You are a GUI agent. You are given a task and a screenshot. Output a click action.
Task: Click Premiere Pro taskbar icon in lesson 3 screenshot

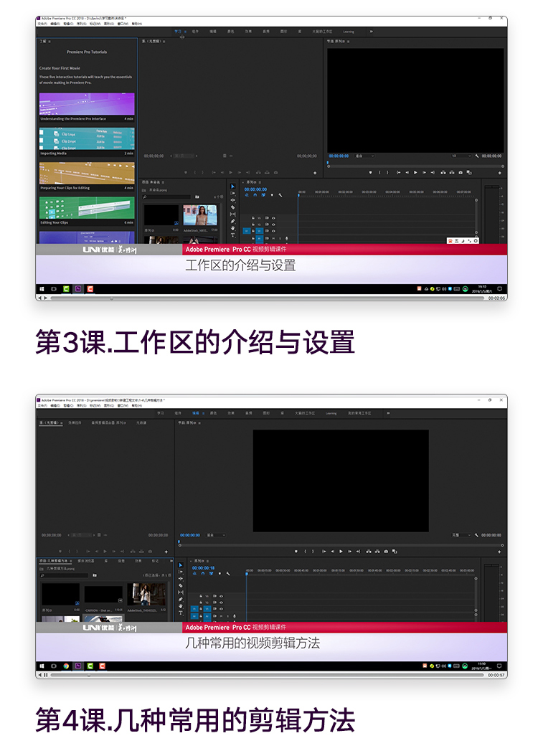78,289
